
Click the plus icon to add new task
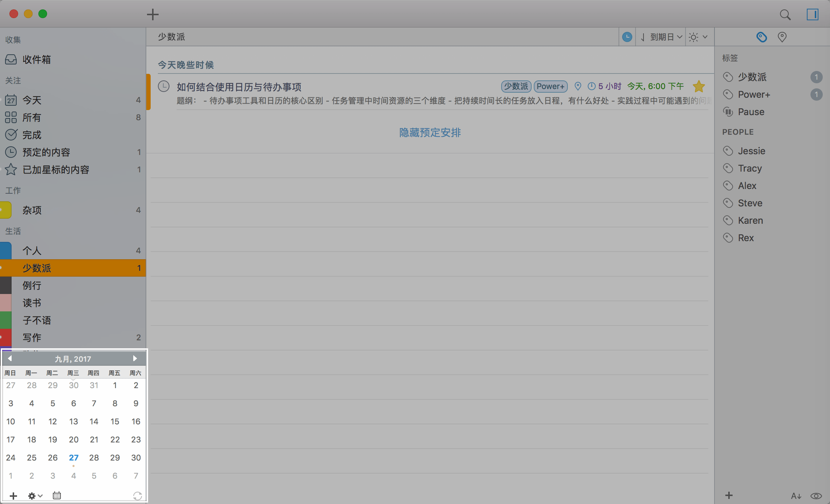(x=152, y=14)
